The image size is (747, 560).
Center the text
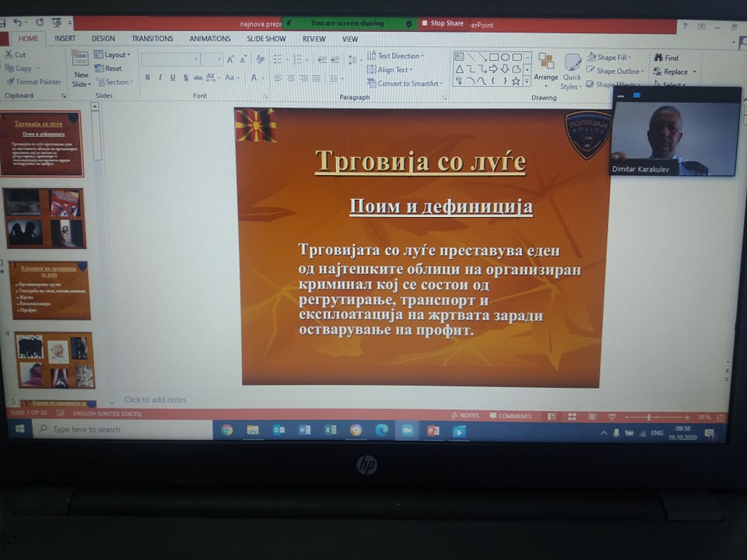point(291,78)
